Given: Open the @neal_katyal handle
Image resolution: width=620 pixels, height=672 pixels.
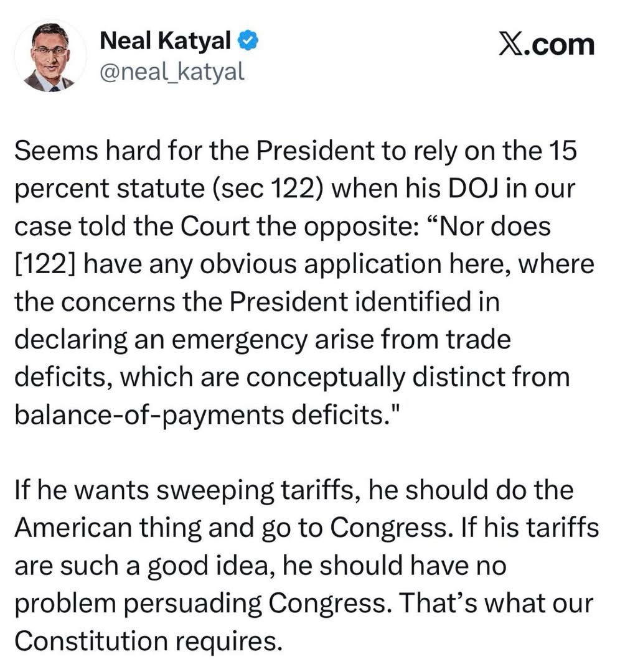Looking at the screenshot, I should click(172, 73).
